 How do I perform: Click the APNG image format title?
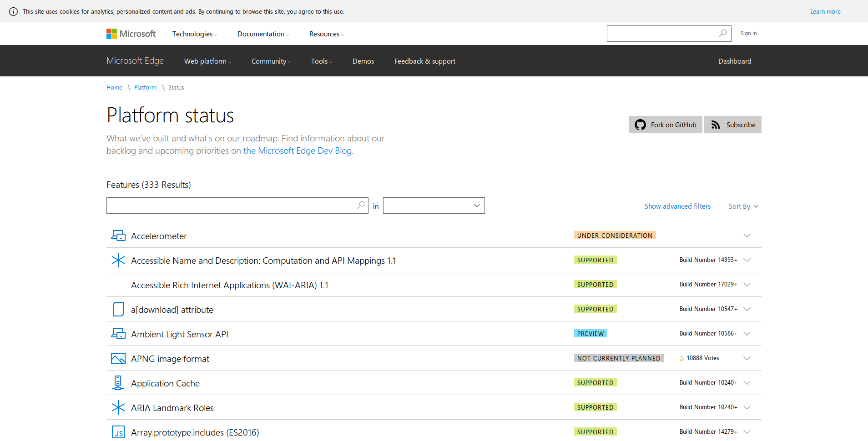click(170, 359)
